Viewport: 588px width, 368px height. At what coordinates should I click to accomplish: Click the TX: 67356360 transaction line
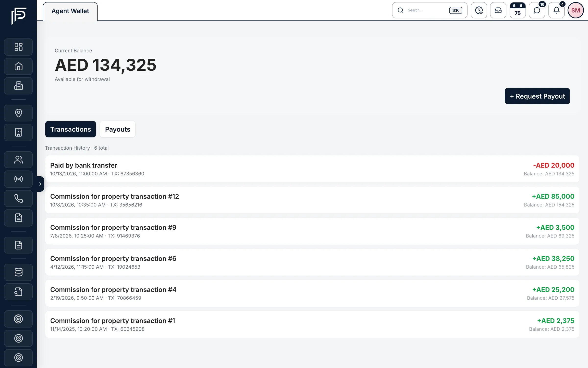(x=97, y=174)
